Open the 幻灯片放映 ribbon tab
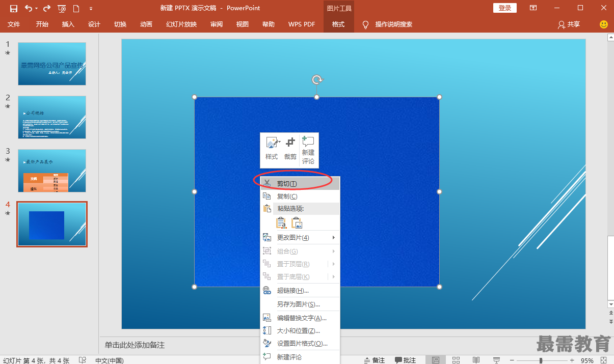This screenshot has height=364, width=614. coord(181,24)
